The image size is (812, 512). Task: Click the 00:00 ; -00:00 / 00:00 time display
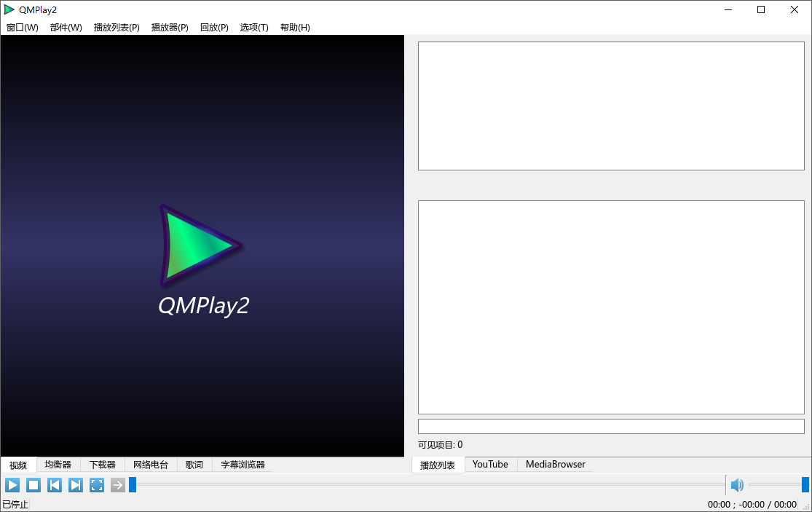[x=752, y=504]
